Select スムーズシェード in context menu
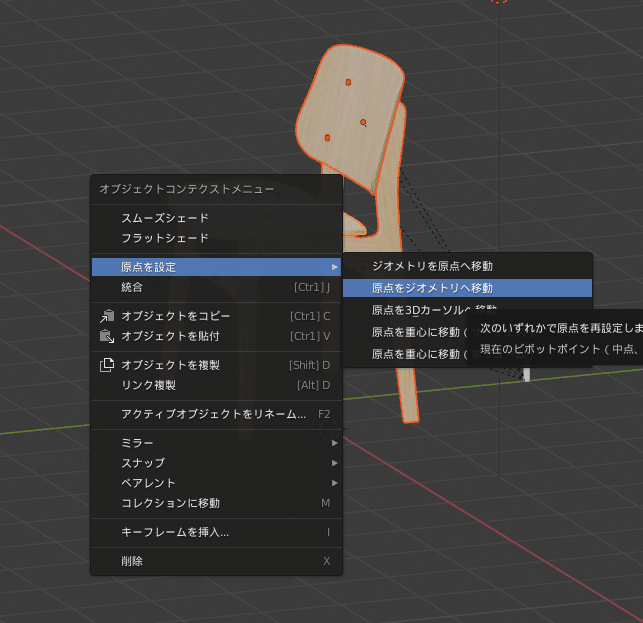Viewport: 643px width, 623px height. (x=216, y=218)
